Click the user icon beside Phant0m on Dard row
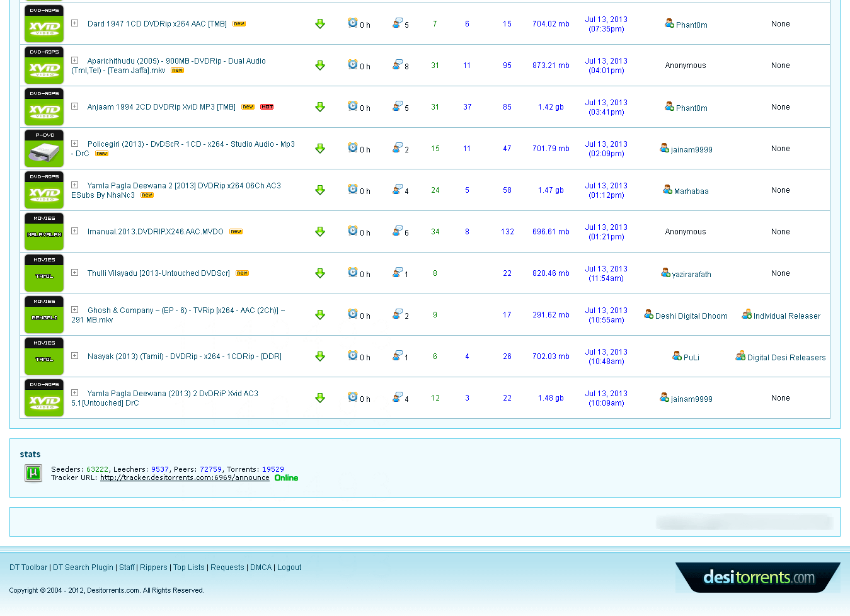Screen dimensions: 850x616 [x=669, y=23]
